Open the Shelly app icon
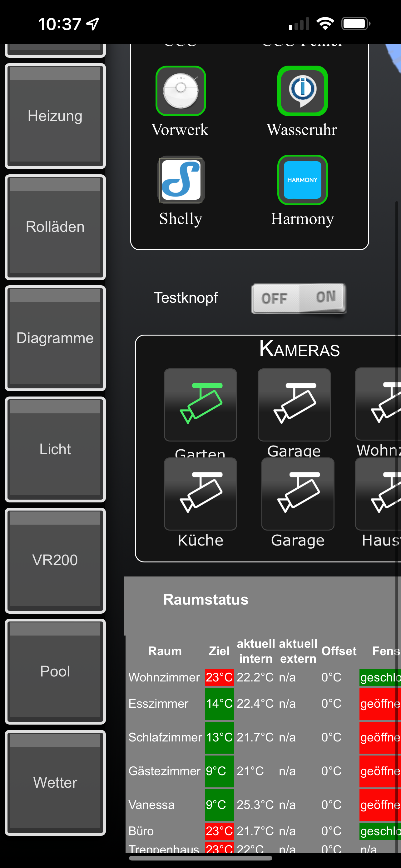The image size is (401, 868). pyautogui.click(x=181, y=180)
